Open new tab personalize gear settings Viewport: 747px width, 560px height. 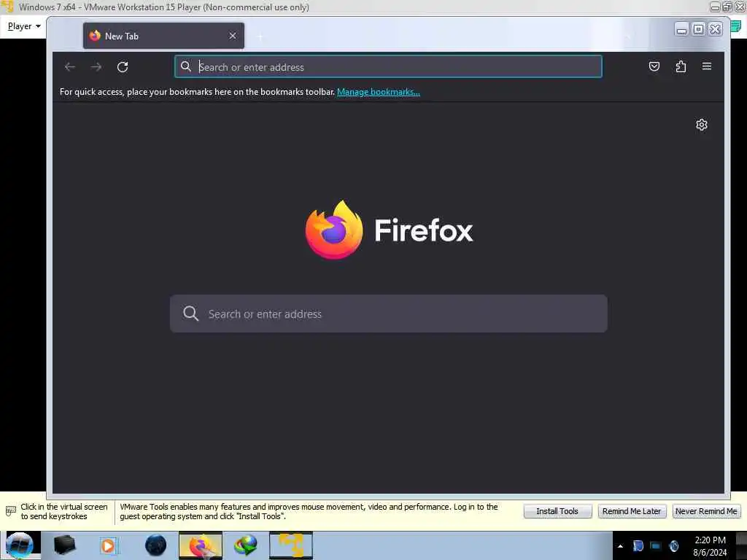click(701, 125)
